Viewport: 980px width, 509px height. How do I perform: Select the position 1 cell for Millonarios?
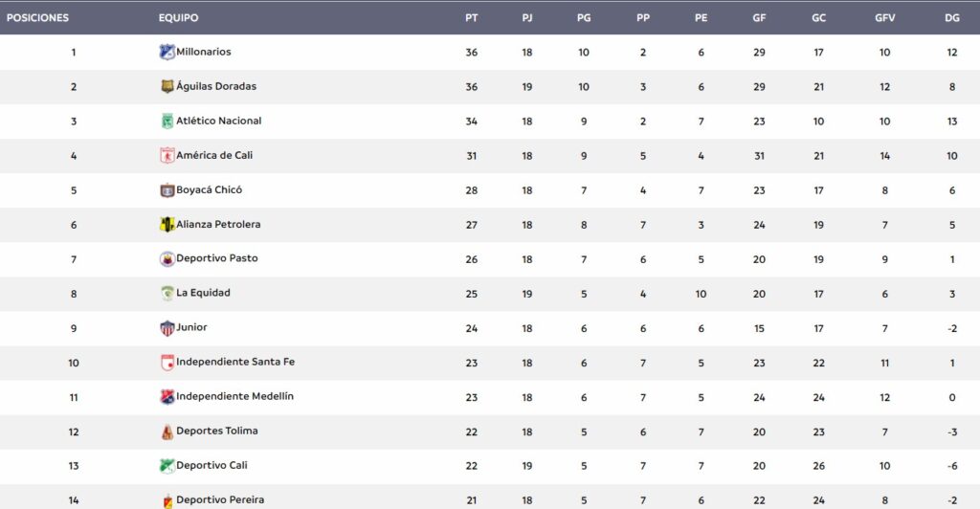(x=74, y=53)
